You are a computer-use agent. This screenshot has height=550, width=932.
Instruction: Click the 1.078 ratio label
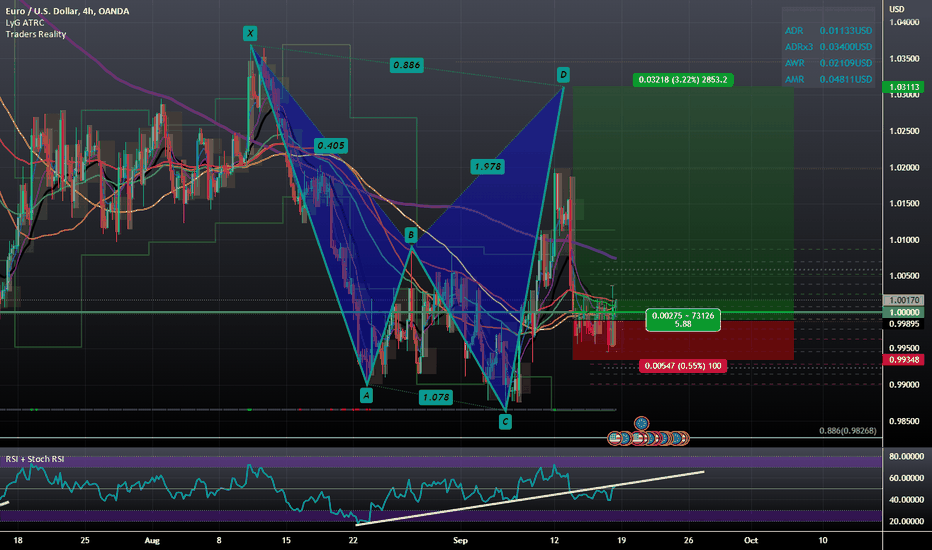tap(436, 397)
